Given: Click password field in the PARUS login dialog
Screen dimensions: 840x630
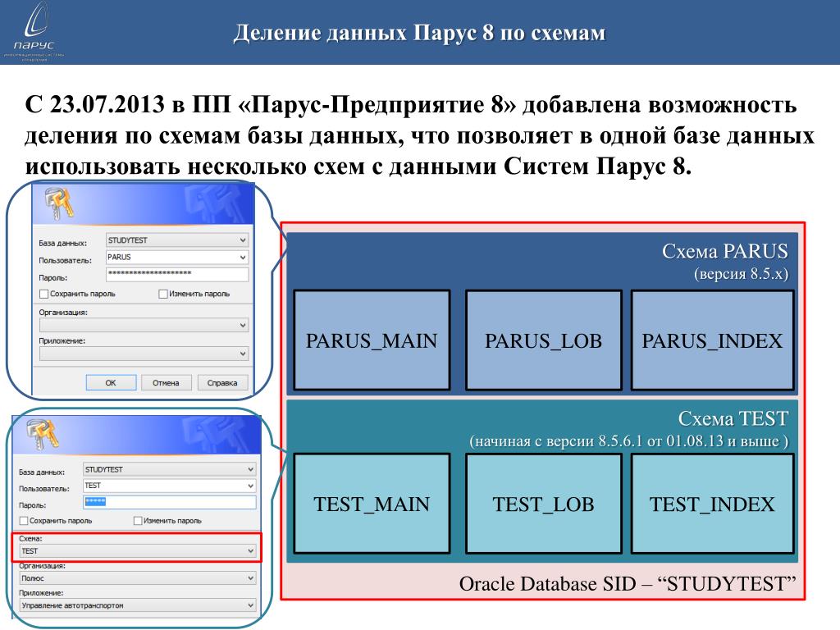Looking at the screenshot, I should click(177, 274).
